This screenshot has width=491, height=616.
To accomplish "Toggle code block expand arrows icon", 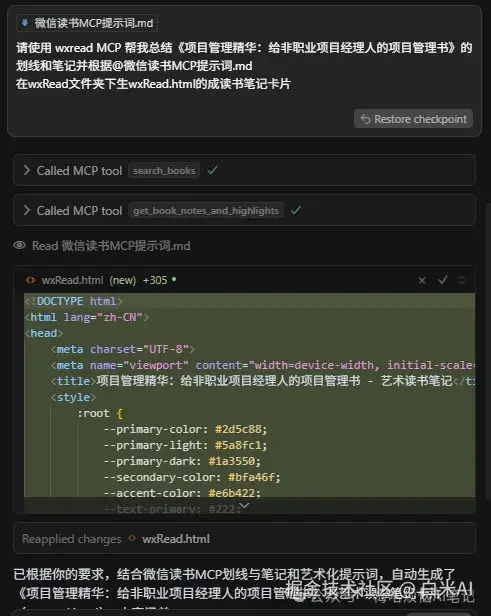I will (x=462, y=280).
